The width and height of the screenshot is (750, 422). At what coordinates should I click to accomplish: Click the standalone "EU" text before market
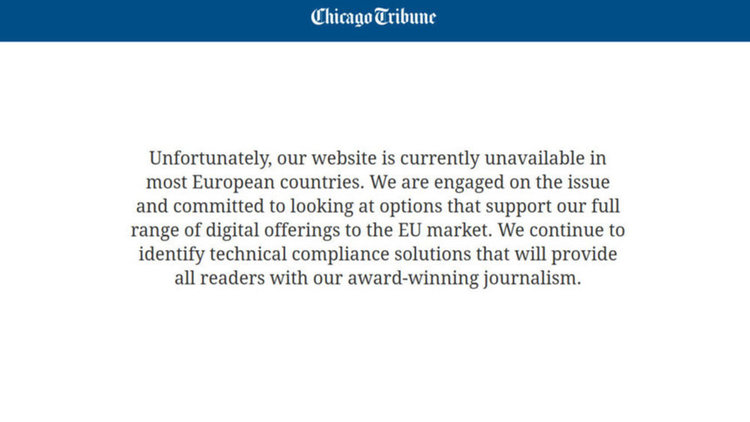coord(410,230)
